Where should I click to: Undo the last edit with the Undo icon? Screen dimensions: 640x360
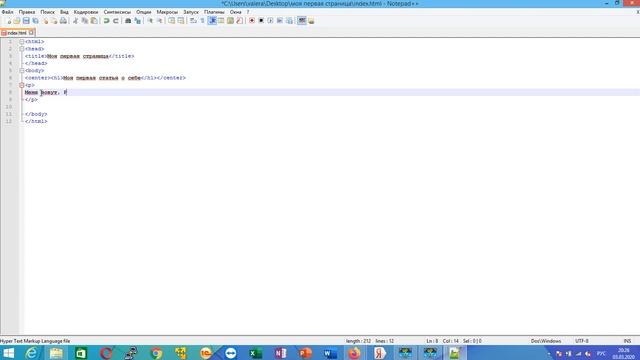[106, 20]
